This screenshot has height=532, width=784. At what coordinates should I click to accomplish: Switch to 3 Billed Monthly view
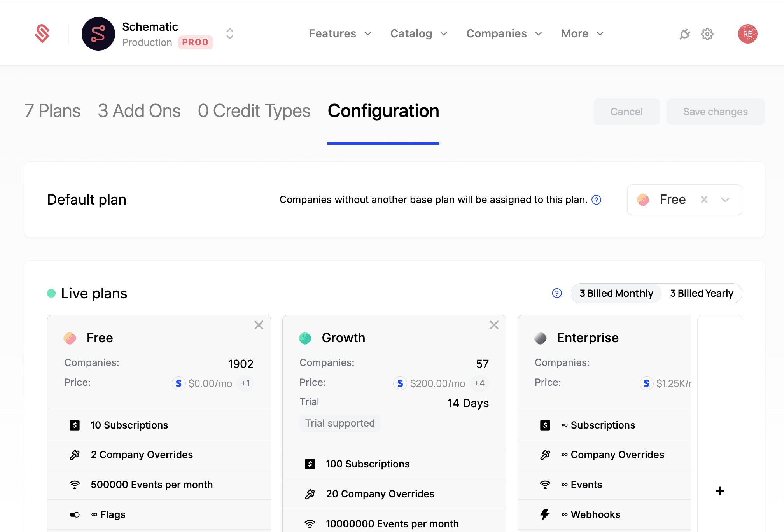[x=616, y=293]
